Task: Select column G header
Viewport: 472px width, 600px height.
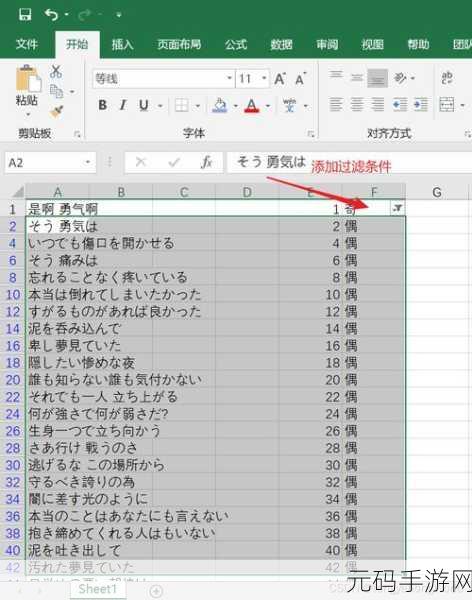Action: (437, 191)
